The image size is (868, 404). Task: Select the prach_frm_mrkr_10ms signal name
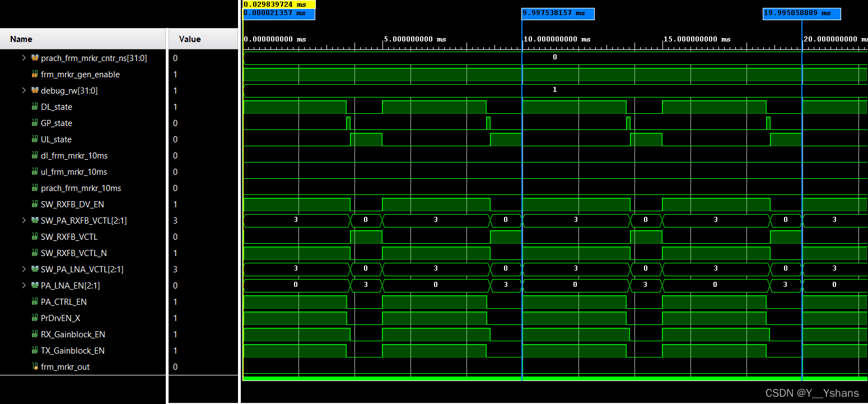click(x=81, y=188)
